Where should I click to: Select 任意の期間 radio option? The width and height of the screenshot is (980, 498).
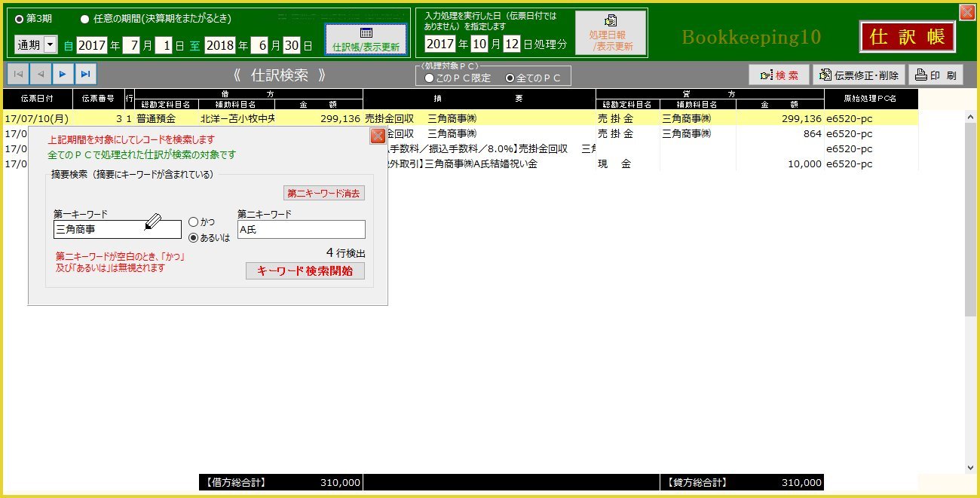tap(84, 19)
